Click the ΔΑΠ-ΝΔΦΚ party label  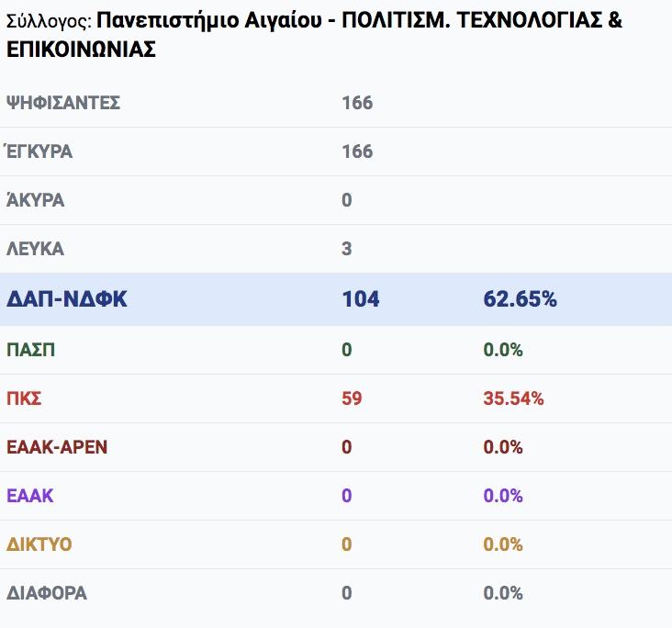pyautogui.click(x=66, y=299)
